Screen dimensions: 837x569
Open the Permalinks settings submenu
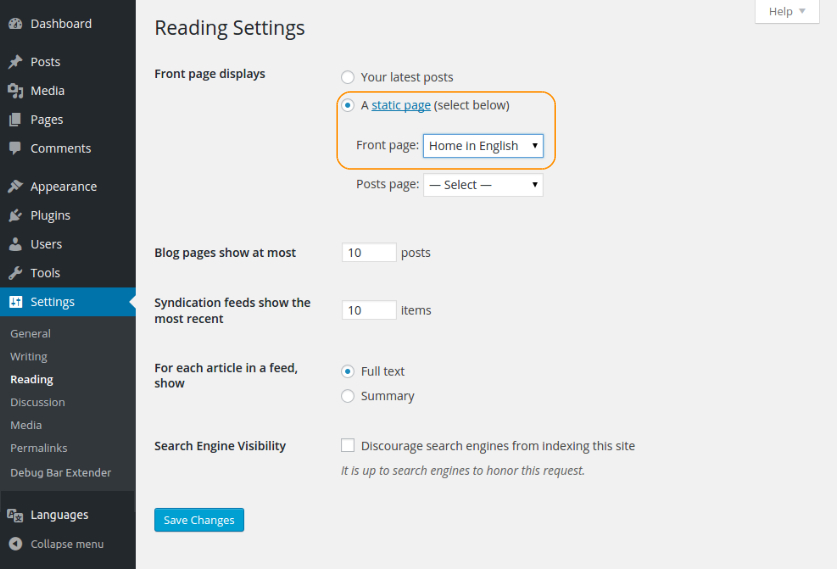pos(38,448)
